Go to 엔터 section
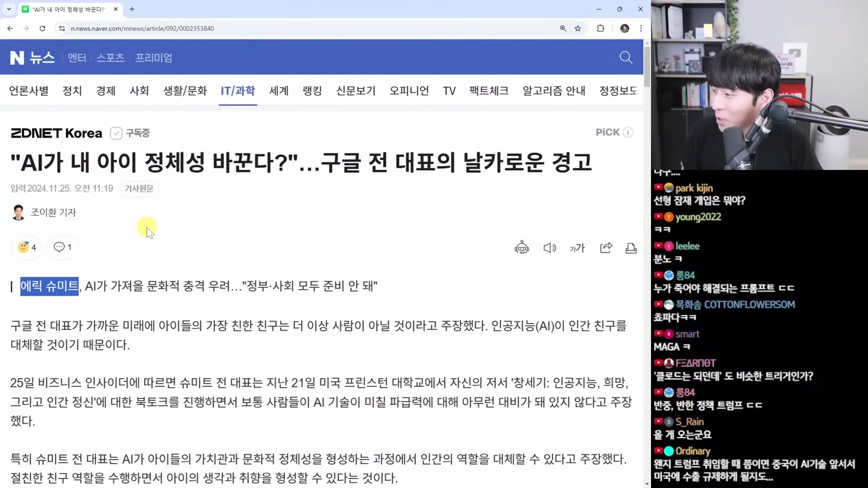 77,57
